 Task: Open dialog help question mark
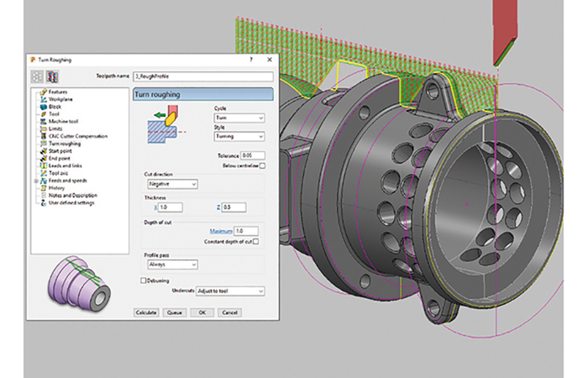(x=251, y=60)
